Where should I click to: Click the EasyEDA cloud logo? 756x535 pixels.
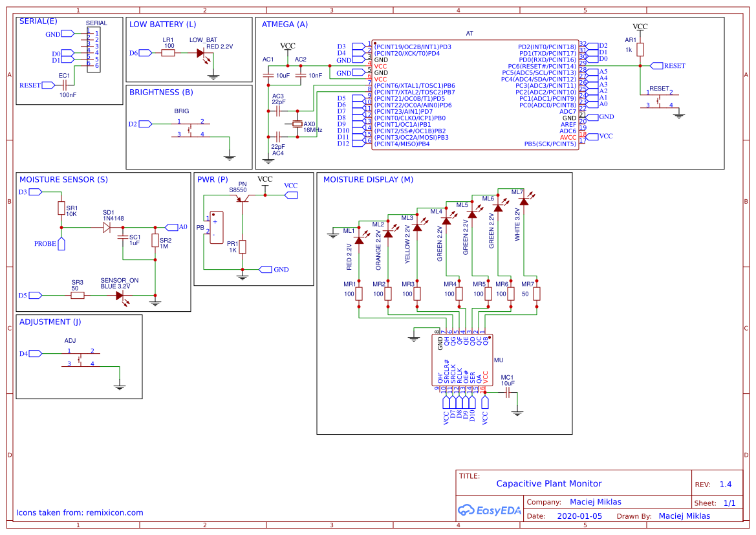[466, 510]
